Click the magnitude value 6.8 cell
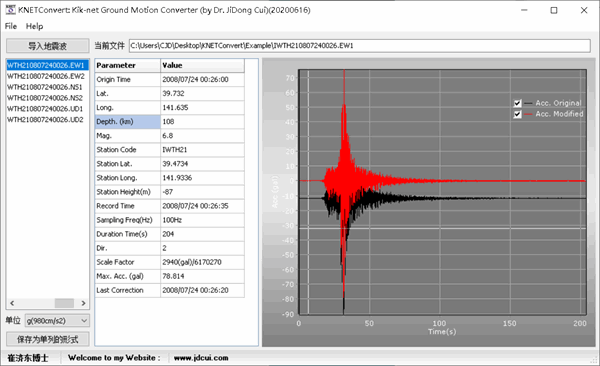The width and height of the screenshot is (600, 366). pyautogui.click(x=202, y=136)
